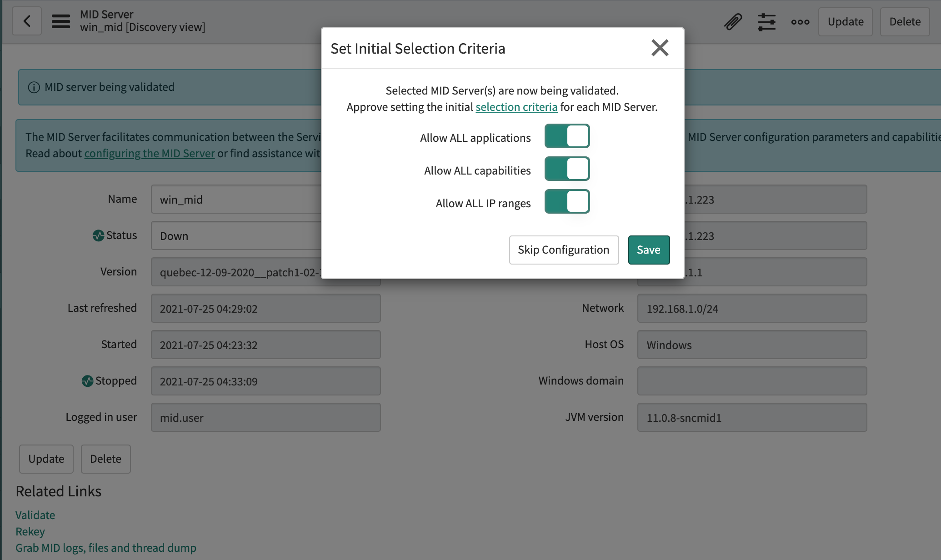Navigate back using the left arrow icon
The image size is (941, 560).
[x=26, y=21]
